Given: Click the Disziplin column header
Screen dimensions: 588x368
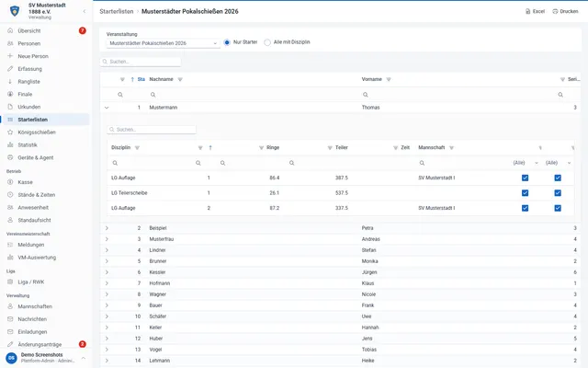Looking at the screenshot, I should pos(120,147).
